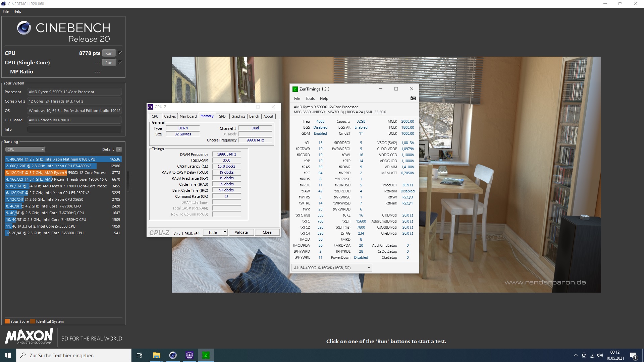Click the ZenTimings screenshot camera icon
This screenshot has width=644, height=362.
[x=413, y=98]
